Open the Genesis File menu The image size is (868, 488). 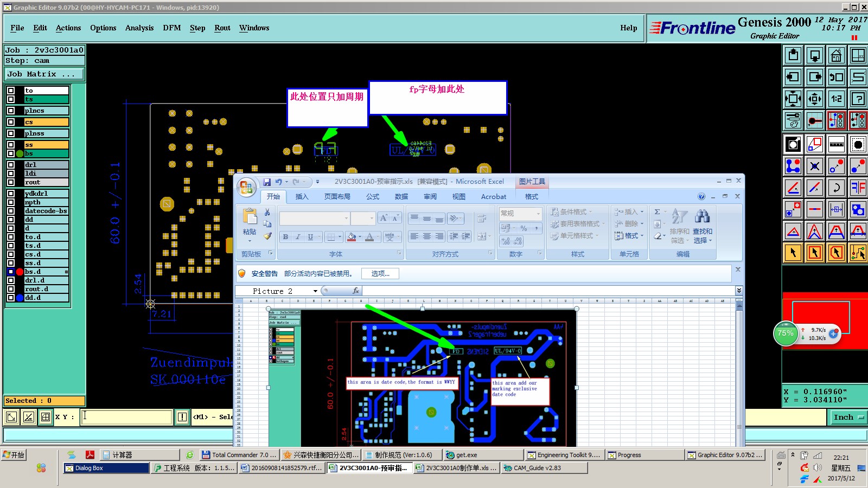17,28
